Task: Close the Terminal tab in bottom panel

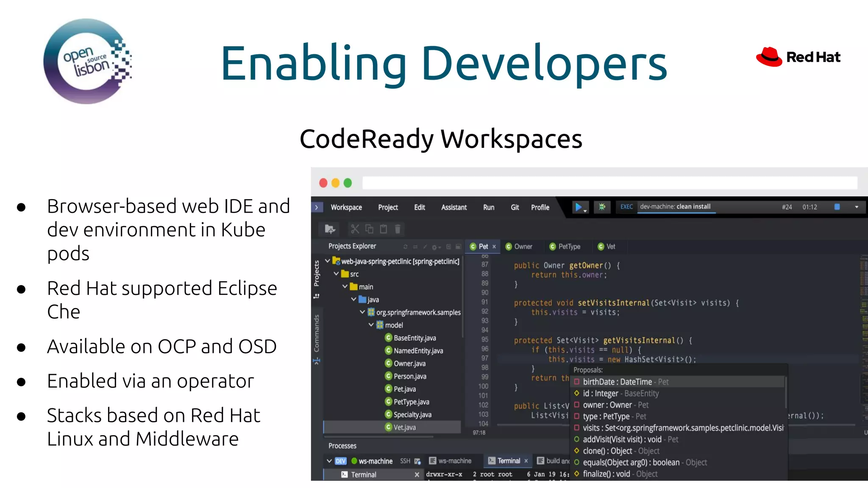Action: tap(526, 460)
